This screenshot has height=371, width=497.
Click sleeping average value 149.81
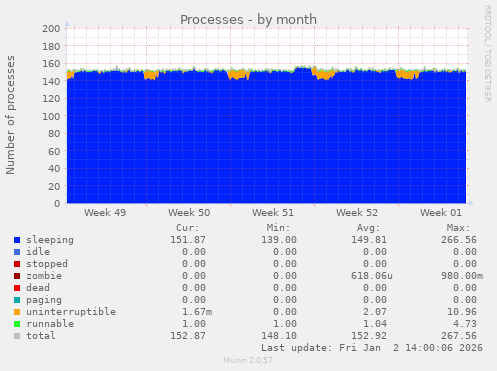[369, 240]
